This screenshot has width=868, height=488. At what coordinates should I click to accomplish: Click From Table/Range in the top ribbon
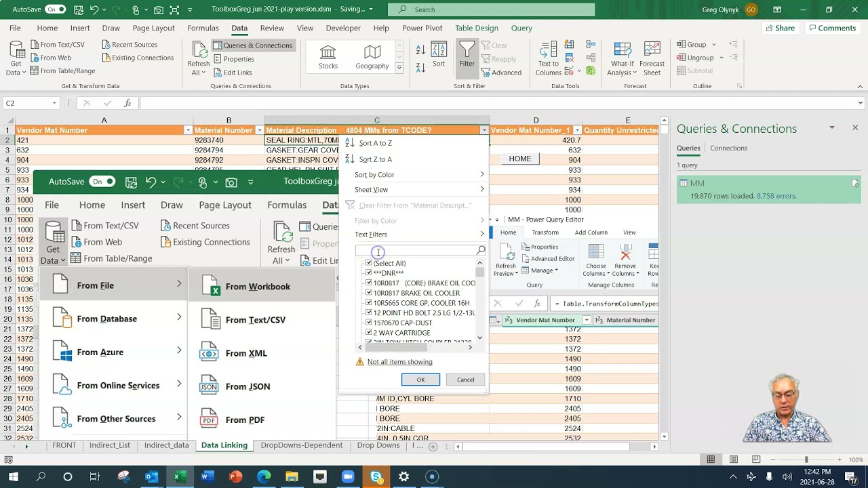[62, 70]
